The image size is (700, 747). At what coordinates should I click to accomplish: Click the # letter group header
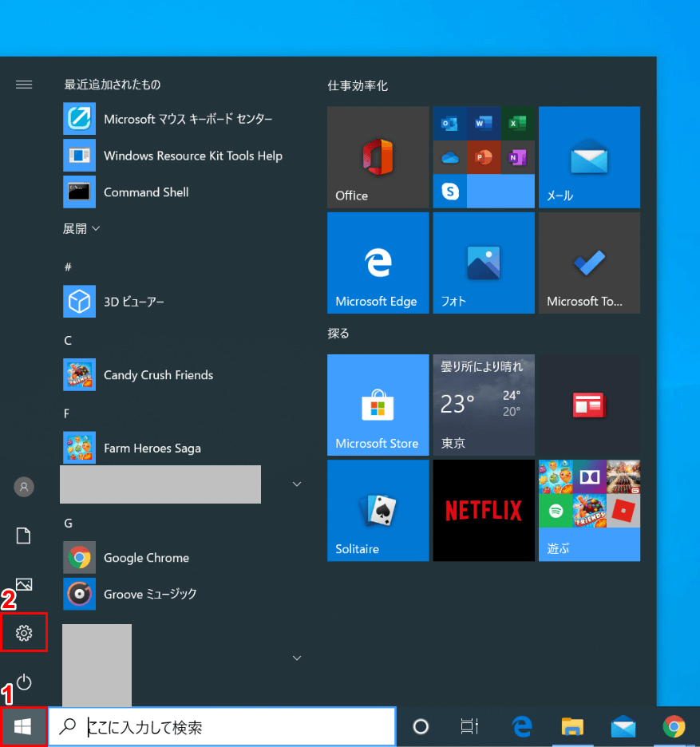(68, 267)
